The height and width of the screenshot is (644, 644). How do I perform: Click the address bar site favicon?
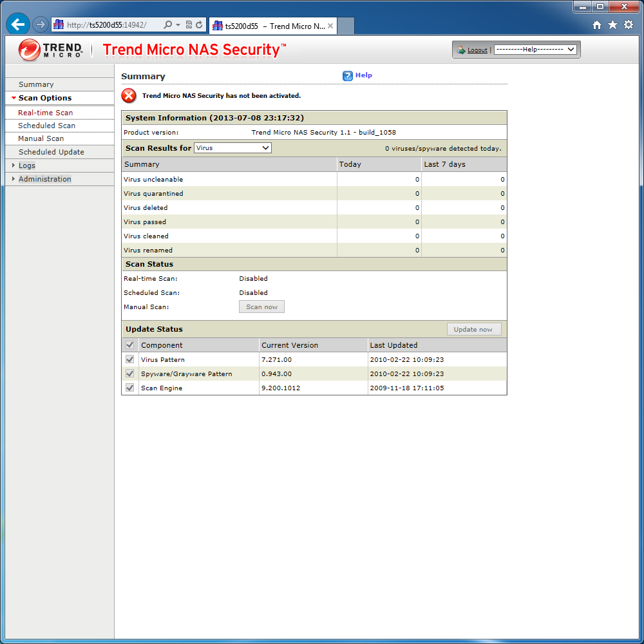click(x=59, y=24)
